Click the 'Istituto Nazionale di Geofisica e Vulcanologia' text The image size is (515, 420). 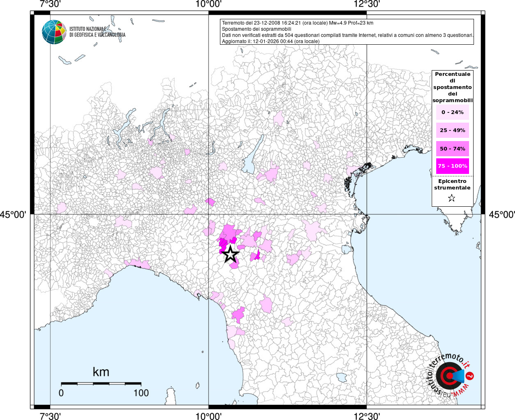(97, 32)
